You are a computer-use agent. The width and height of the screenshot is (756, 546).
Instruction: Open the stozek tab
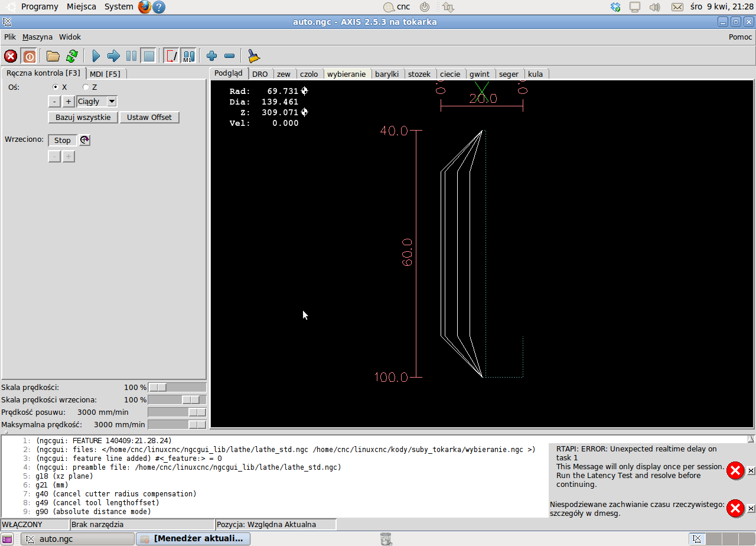tap(419, 74)
